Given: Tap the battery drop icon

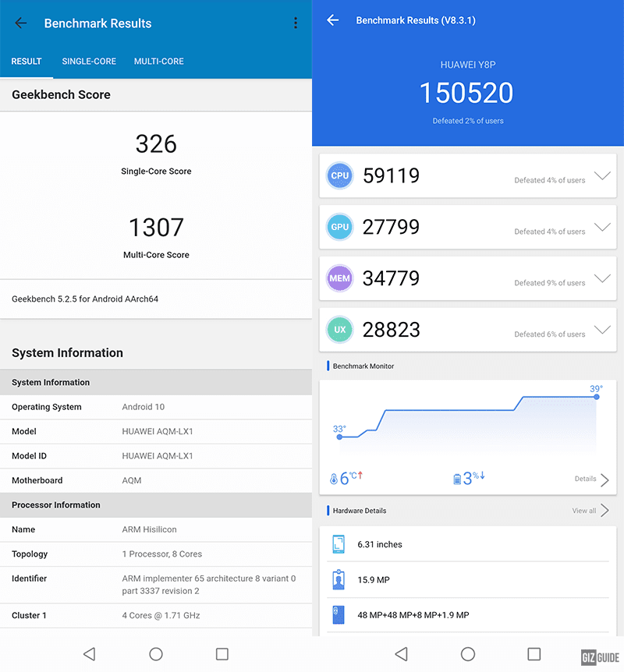Looking at the screenshot, I should point(457,479).
